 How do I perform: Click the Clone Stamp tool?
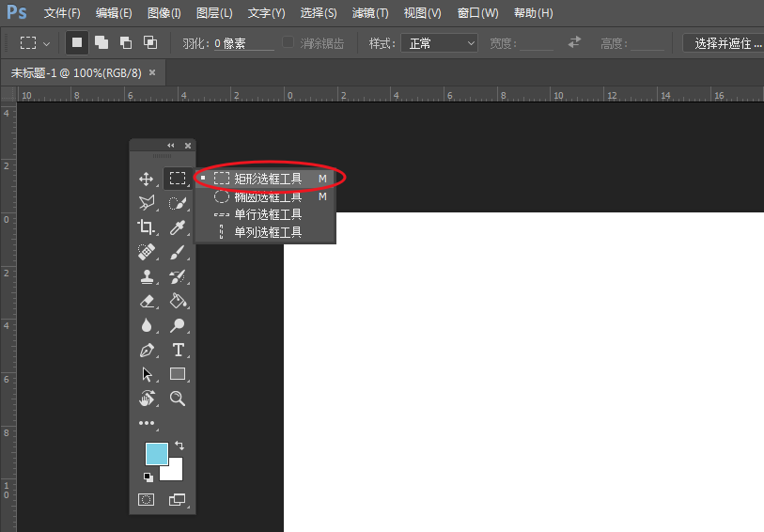click(x=147, y=276)
